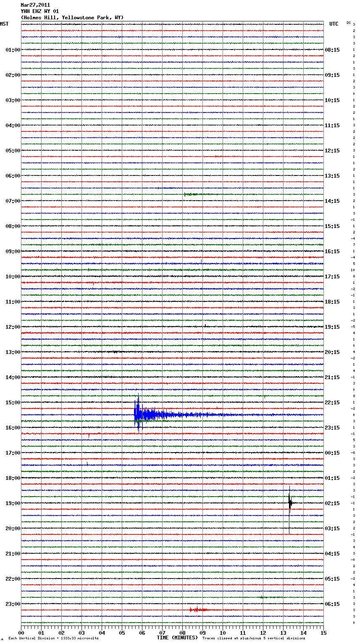
Task: Select the 09:00 MST time label
Action: click(x=13, y=251)
